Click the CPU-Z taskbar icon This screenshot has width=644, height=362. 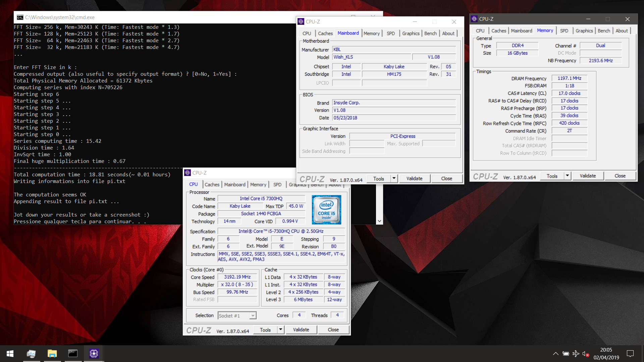coord(94,354)
